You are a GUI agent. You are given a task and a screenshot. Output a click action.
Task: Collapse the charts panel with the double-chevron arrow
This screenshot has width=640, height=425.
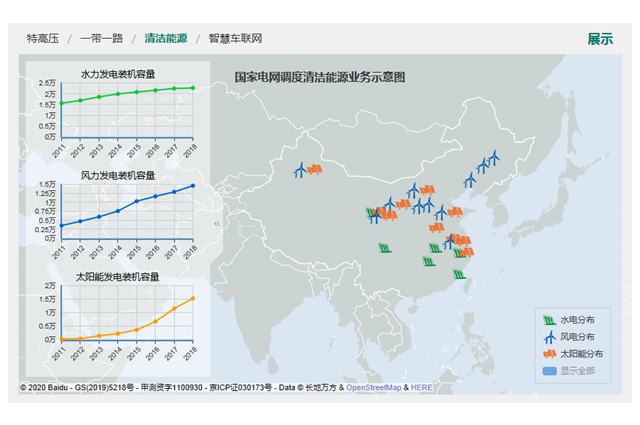[217, 224]
